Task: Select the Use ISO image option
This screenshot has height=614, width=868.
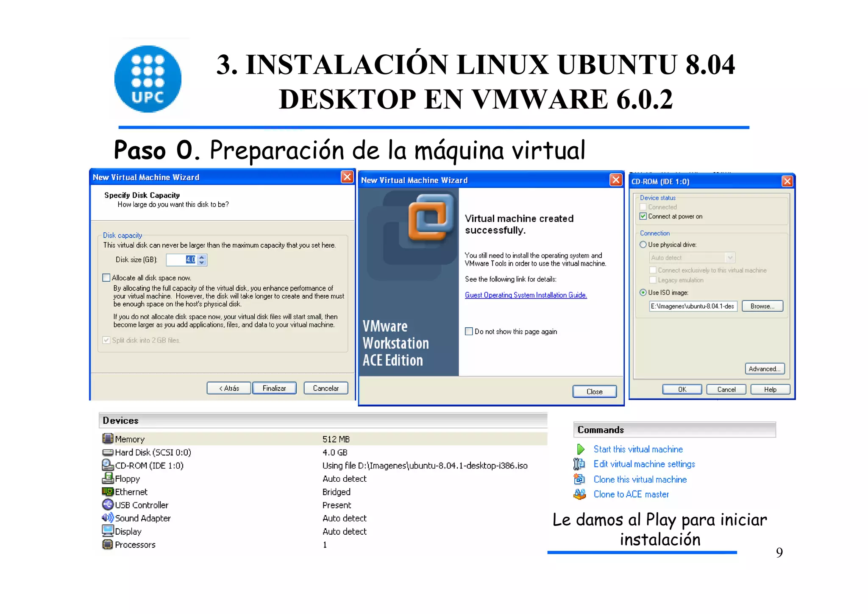Action: tap(643, 293)
